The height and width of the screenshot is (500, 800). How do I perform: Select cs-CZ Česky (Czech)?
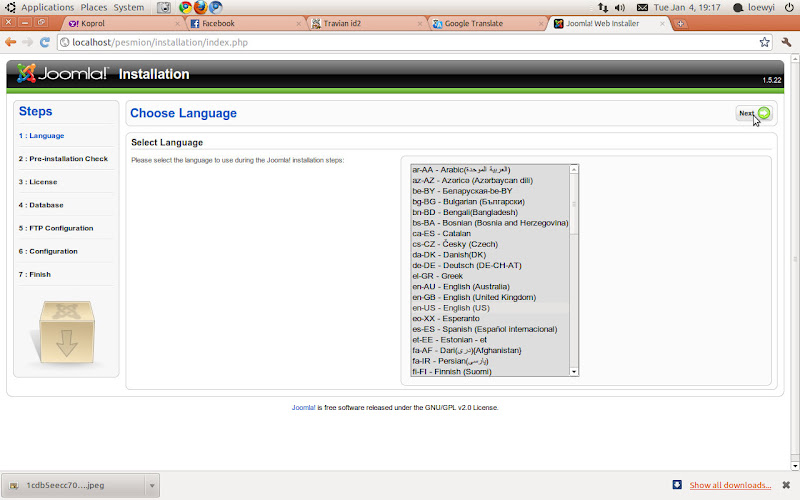click(x=490, y=244)
